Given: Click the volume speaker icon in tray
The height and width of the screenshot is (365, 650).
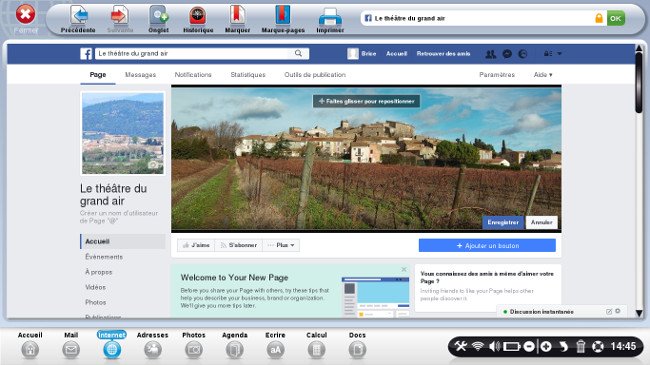Looking at the screenshot, I should click(x=494, y=346).
